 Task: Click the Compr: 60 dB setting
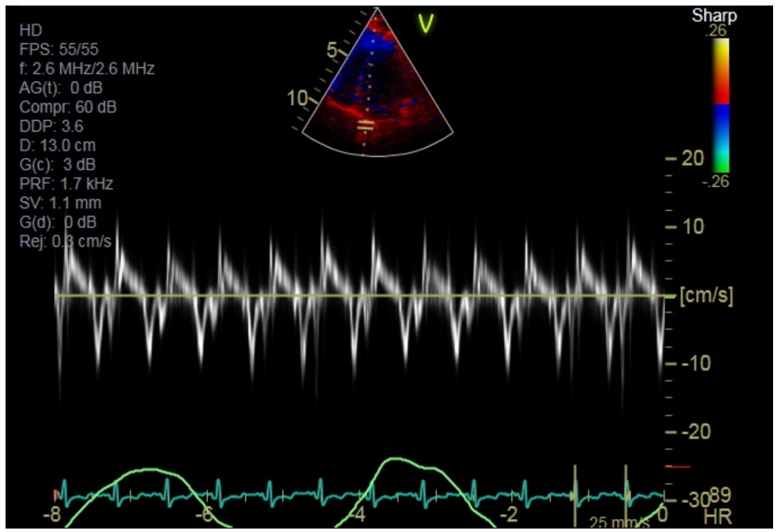(68, 107)
